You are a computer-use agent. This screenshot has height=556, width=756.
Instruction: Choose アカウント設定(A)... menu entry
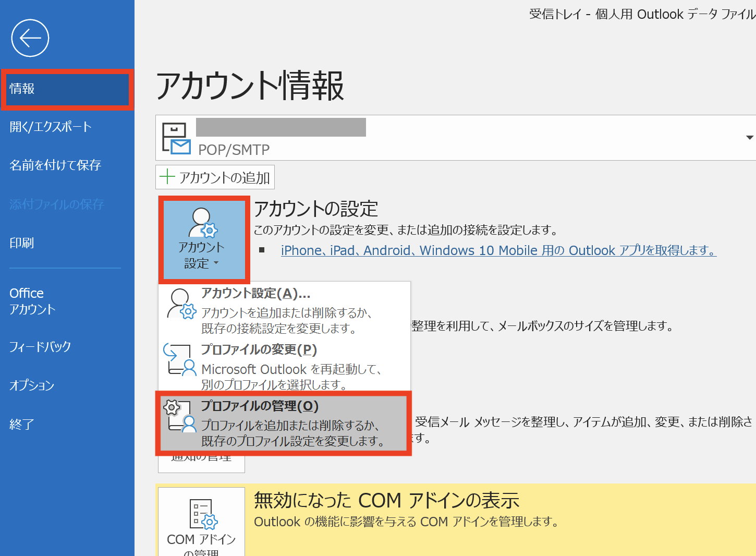click(x=284, y=310)
